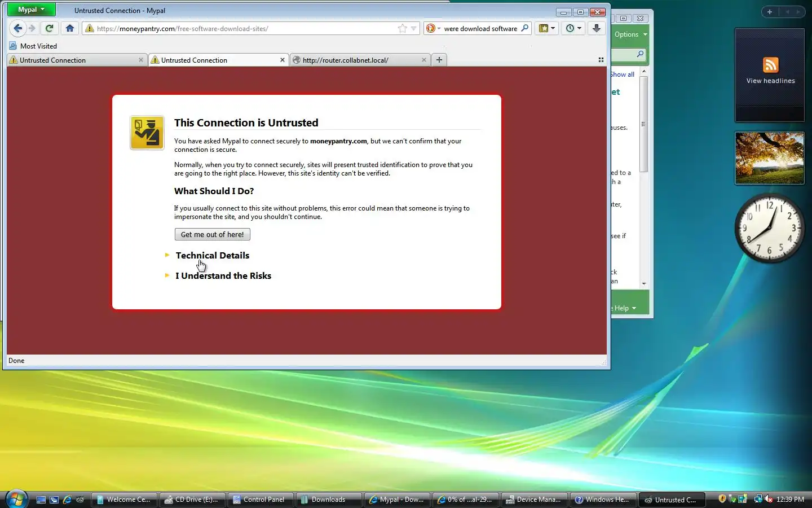Click the muted volume tray icon
The image size is (812, 508).
769,499
